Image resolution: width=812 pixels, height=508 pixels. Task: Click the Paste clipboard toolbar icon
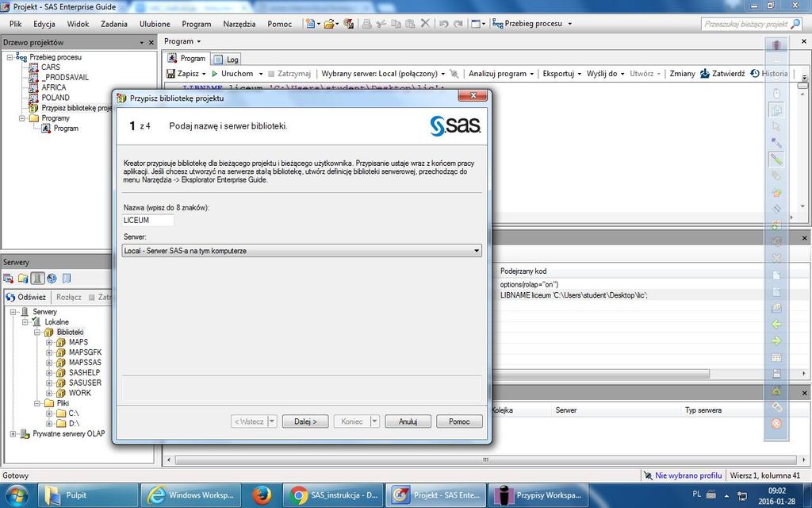[x=410, y=24]
